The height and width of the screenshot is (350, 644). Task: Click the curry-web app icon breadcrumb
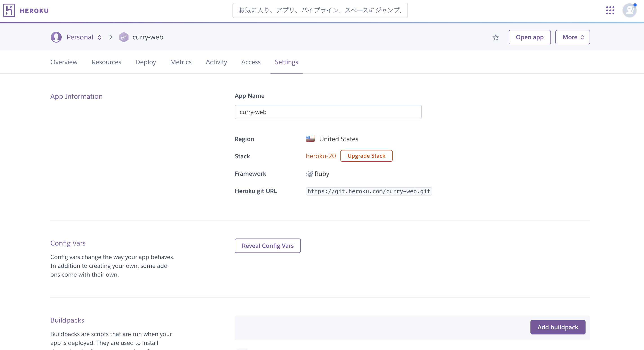pyautogui.click(x=123, y=37)
